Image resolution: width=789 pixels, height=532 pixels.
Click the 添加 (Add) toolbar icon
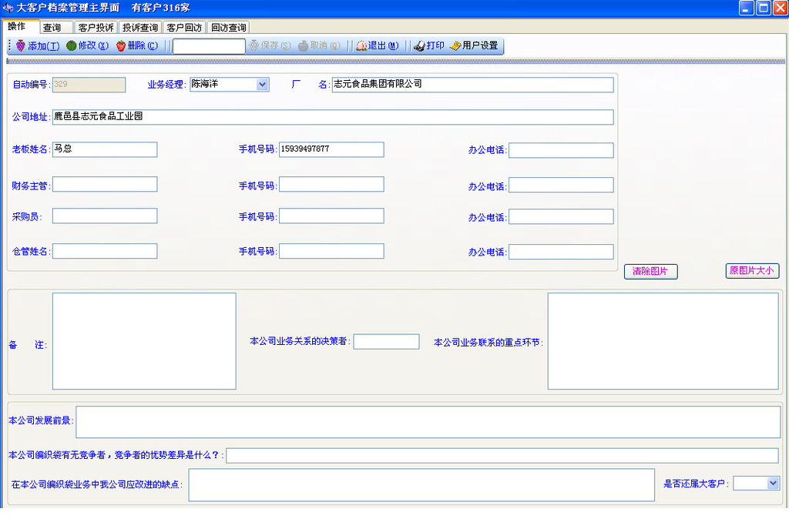21,46
